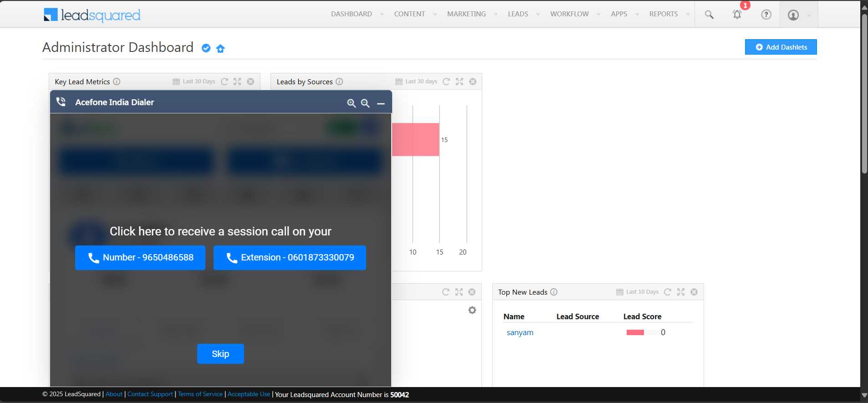Expand the CONTENT menu arrow

pyautogui.click(x=435, y=14)
